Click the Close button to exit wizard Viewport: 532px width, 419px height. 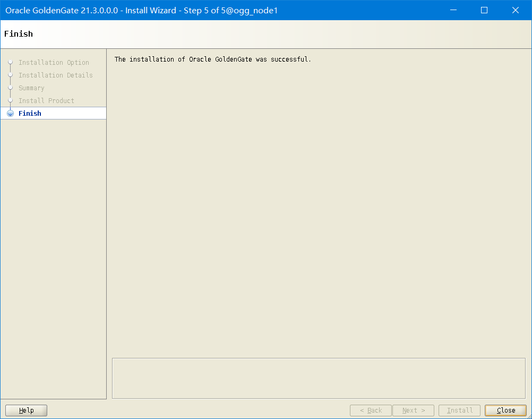click(x=505, y=410)
